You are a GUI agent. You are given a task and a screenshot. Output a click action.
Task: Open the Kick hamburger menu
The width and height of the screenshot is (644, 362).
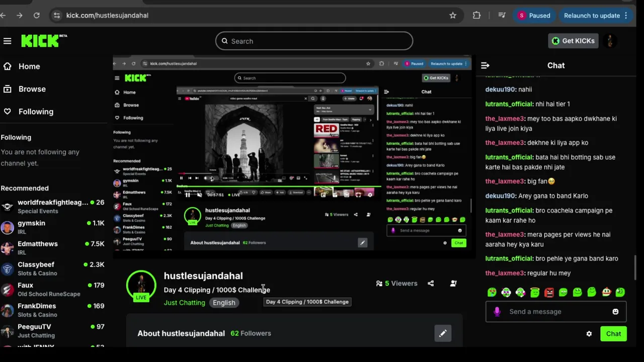click(7, 41)
